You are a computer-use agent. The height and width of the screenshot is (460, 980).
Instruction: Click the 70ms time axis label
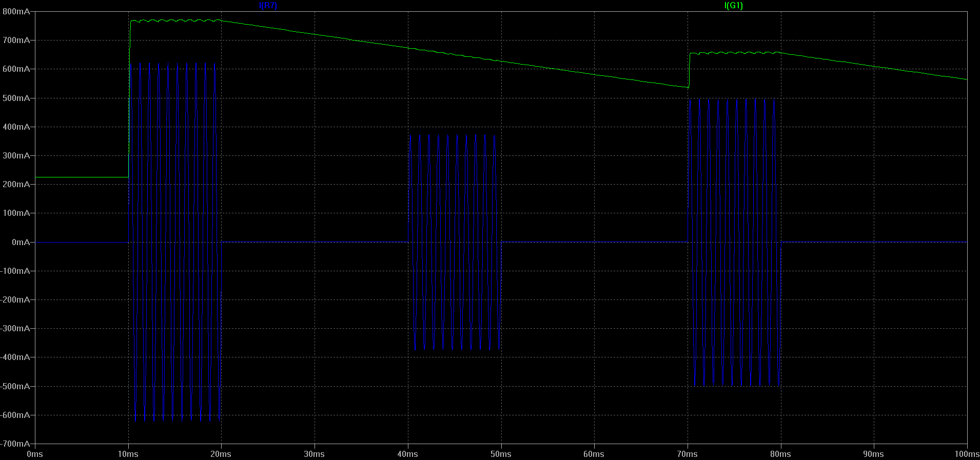click(x=688, y=454)
